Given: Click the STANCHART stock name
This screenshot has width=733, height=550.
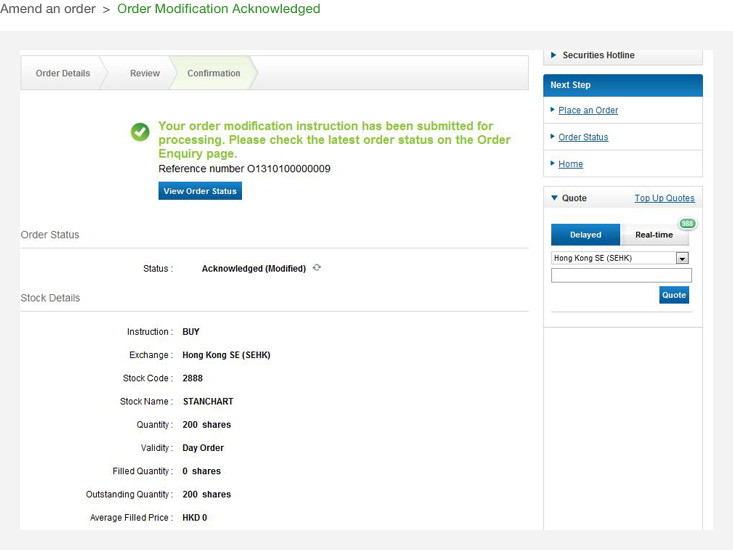Looking at the screenshot, I should 208,401.
